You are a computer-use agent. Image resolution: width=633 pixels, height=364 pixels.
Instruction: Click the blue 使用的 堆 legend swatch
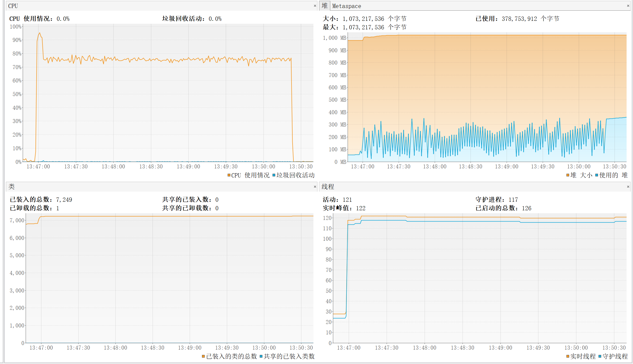[596, 175]
